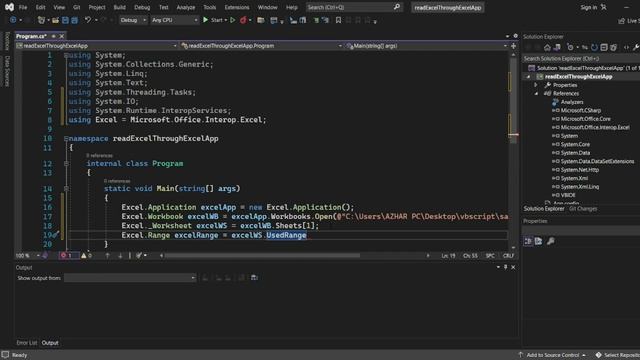Open the File menu
The width and height of the screenshot is (640, 360).
coord(23,7)
